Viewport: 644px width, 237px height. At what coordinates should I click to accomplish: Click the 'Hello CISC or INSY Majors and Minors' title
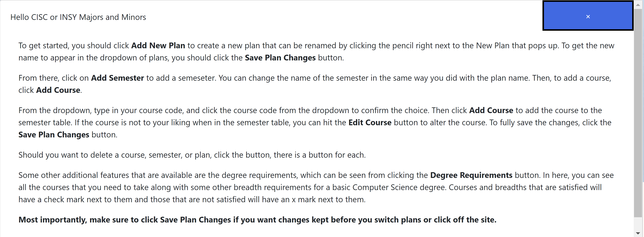[78, 17]
